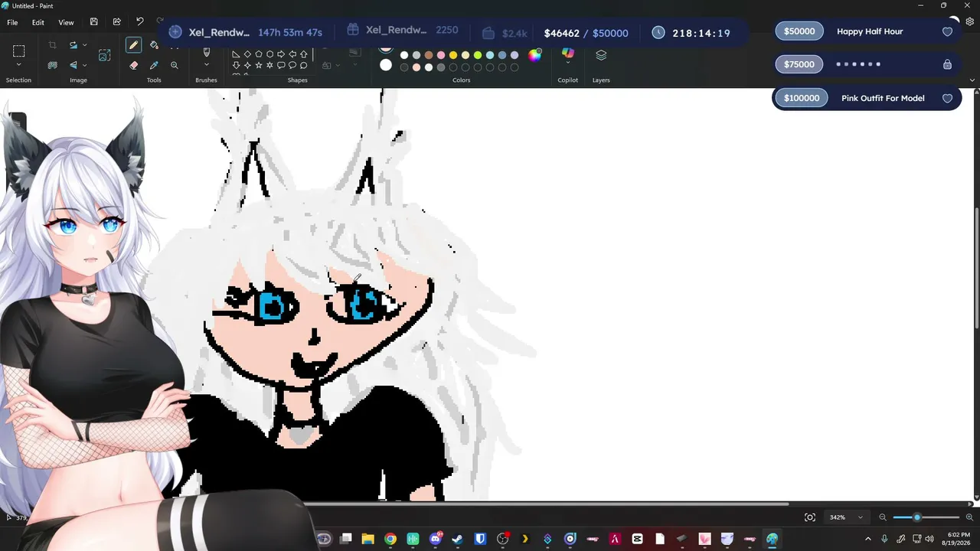Click the Remove background icon

coord(53,65)
